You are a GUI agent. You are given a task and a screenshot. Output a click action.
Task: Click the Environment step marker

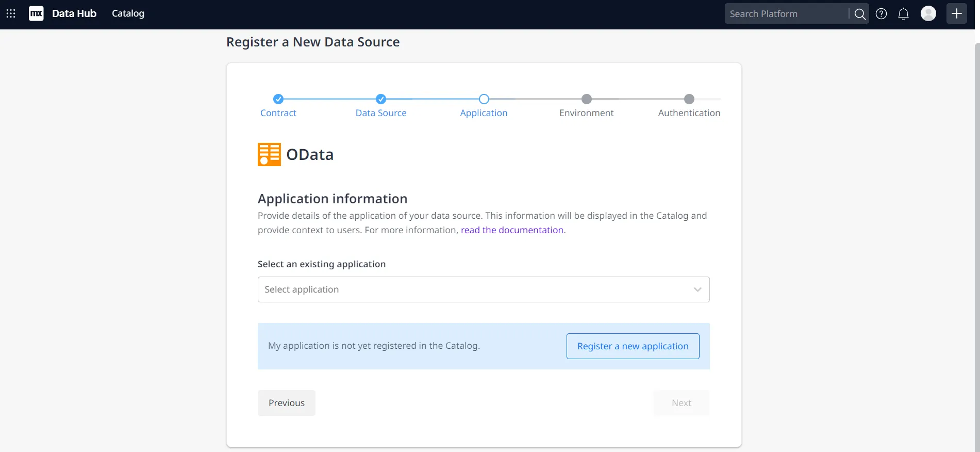pos(586,99)
